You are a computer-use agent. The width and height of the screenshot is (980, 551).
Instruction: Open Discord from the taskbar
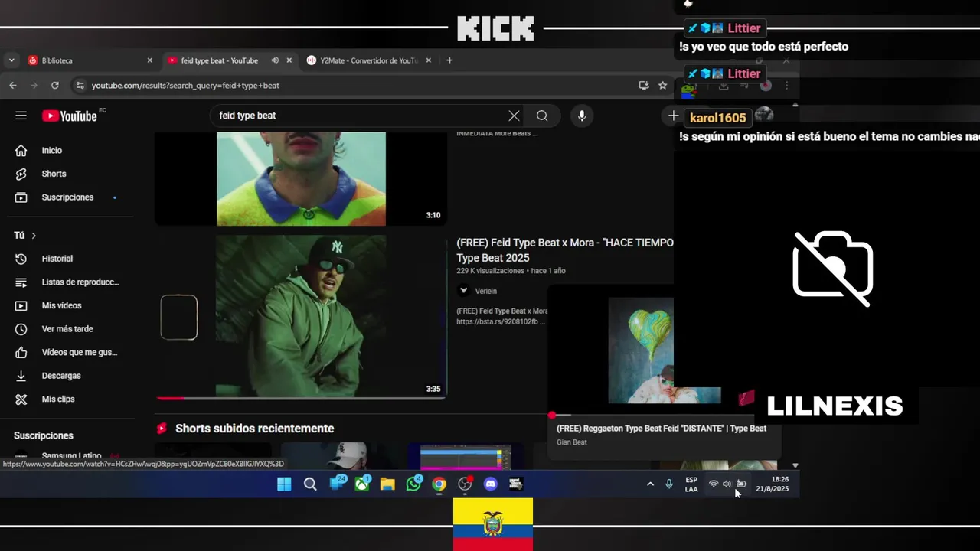[491, 484]
